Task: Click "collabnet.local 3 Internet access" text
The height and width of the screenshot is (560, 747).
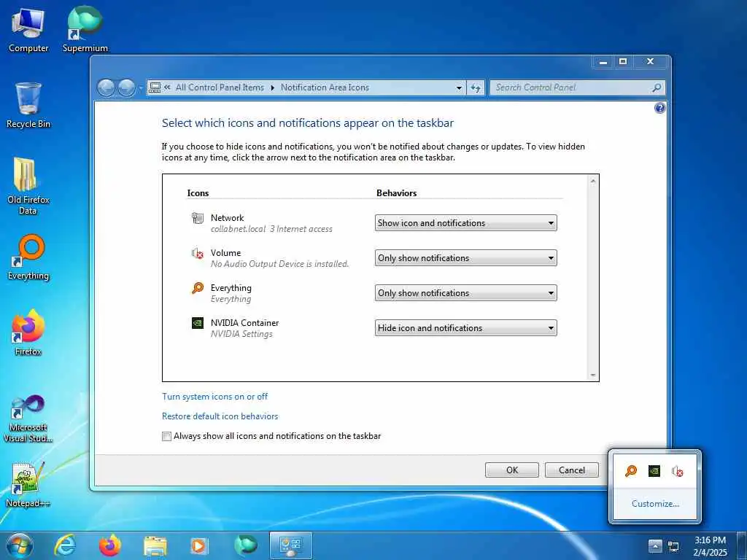Action: 271,229
